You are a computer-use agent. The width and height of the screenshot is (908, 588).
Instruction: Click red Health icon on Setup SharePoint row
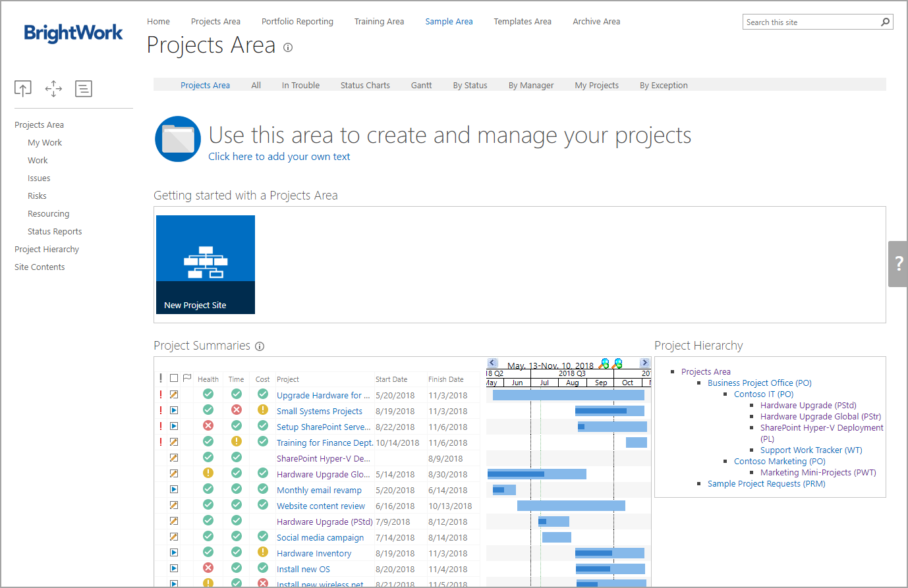208,425
